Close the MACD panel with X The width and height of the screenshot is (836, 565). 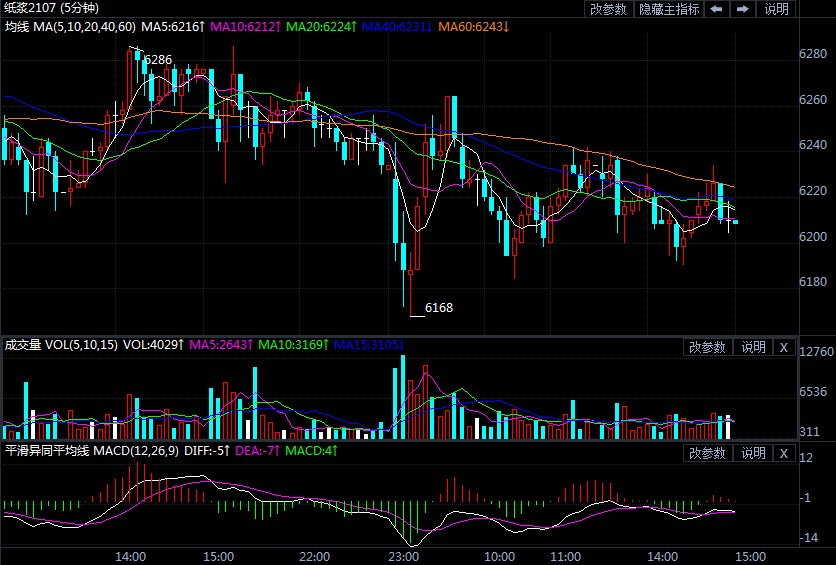pyautogui.click(x=784, y=453)
